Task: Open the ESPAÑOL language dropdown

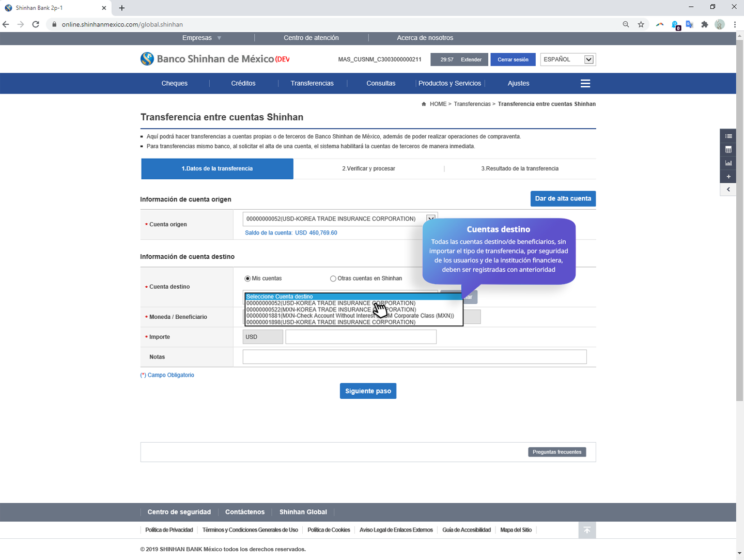Action: (x=568, y=59)
